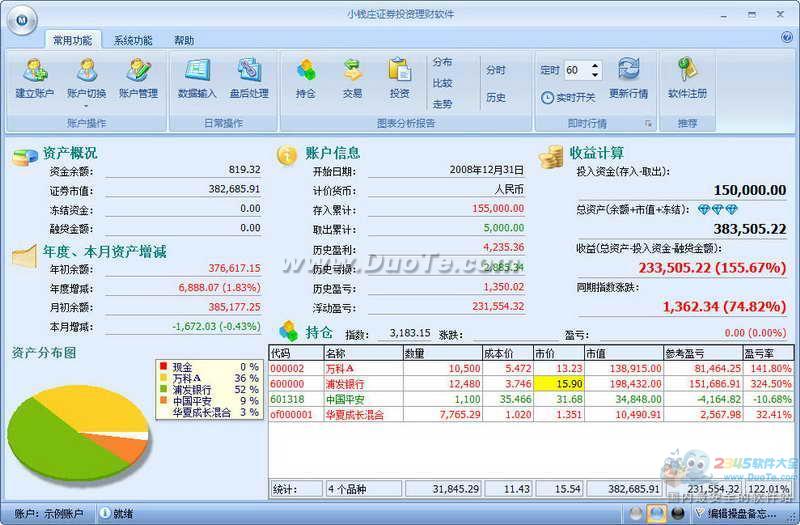Click the 华夏成长混合 name in holdings table
Screen dimensions: 800x525
coord(355,415)
